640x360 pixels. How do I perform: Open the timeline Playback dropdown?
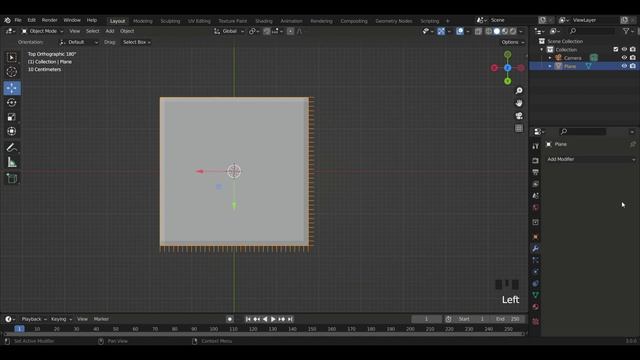tap(34, 319)
